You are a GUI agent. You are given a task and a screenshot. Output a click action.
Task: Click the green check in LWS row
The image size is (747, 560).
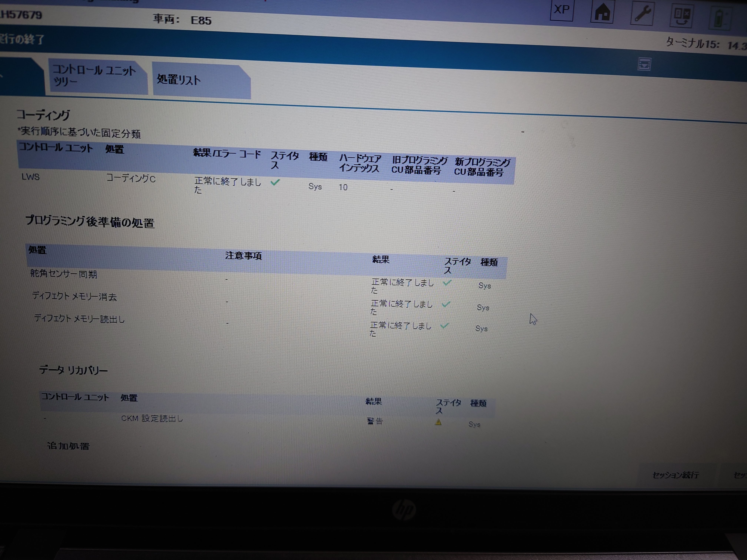click(x=275, y=182)
